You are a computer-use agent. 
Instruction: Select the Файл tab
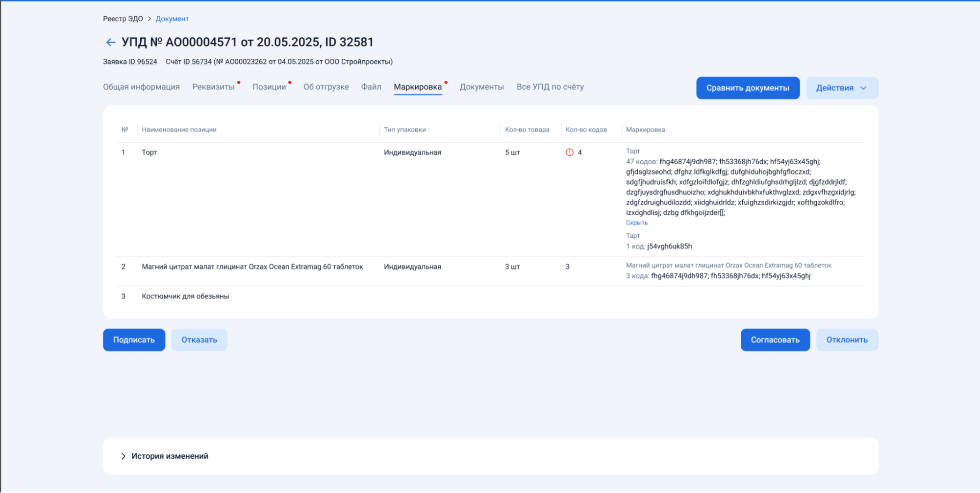click(x=371, y=87)
